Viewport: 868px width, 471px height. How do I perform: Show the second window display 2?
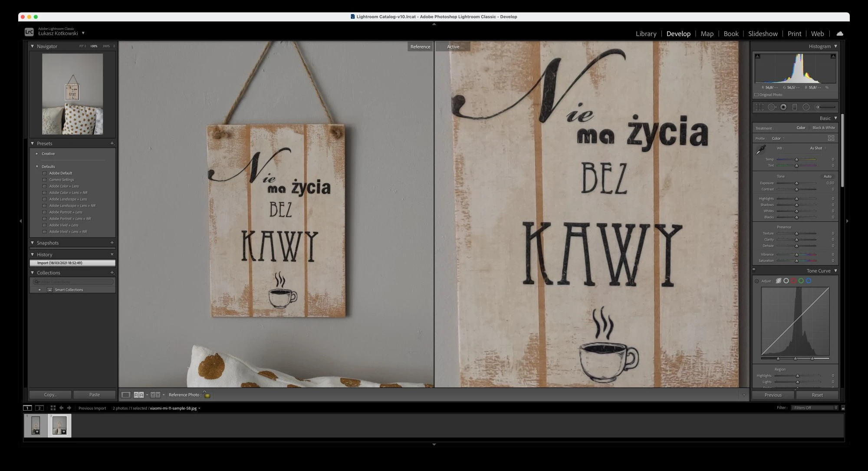[39, 408]
